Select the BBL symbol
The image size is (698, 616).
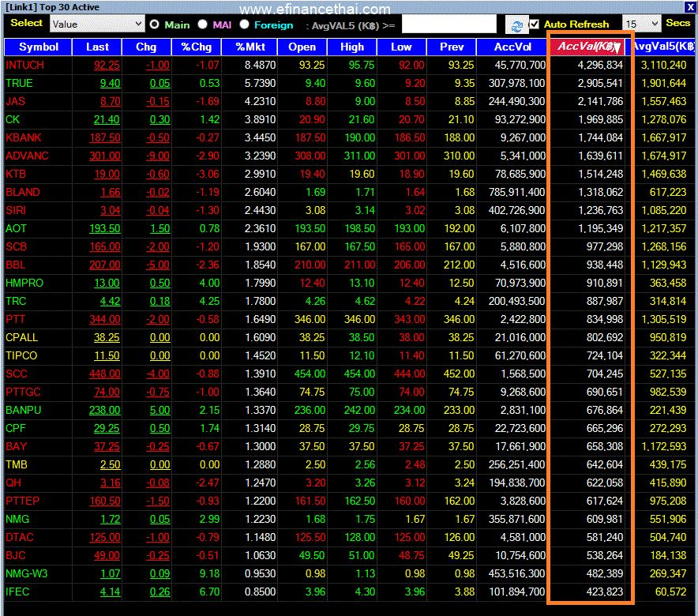point(16,265)
